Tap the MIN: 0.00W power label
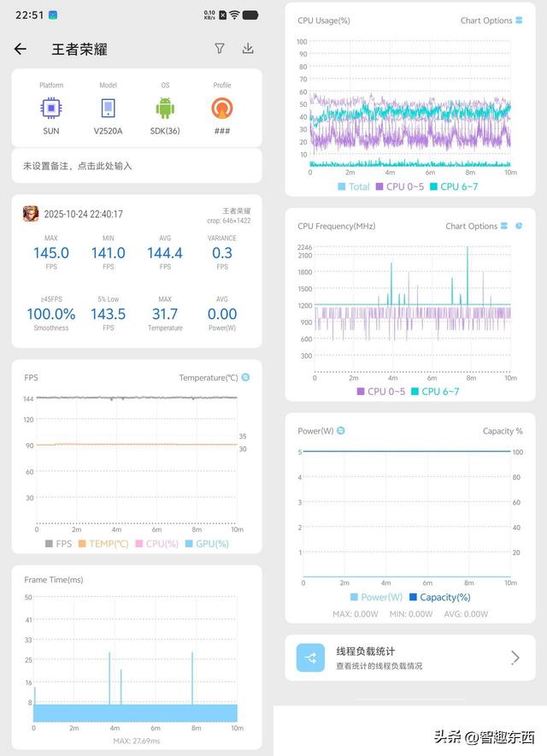 411,614
